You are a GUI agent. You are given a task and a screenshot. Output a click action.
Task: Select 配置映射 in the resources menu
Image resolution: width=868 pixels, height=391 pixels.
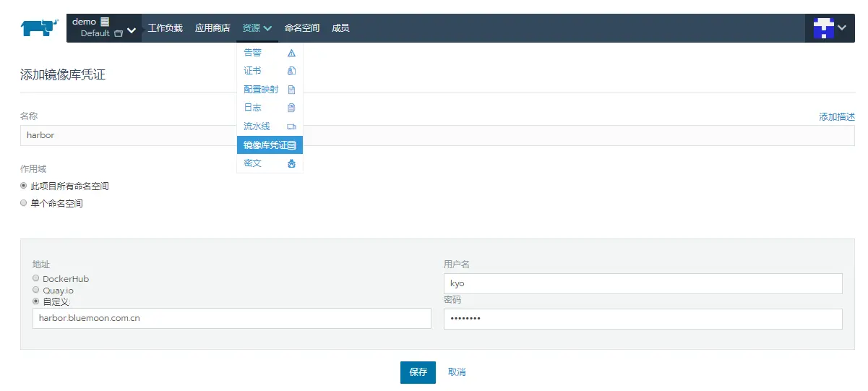tap(261, 90)
